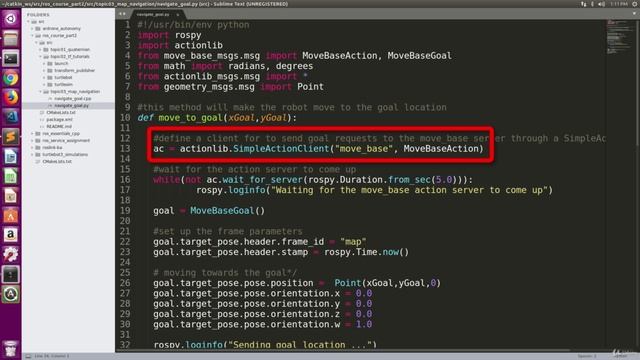This screenshot has height=360, width=640.
Task: Open the Amazon launcher icon
Action: point(11,235)
